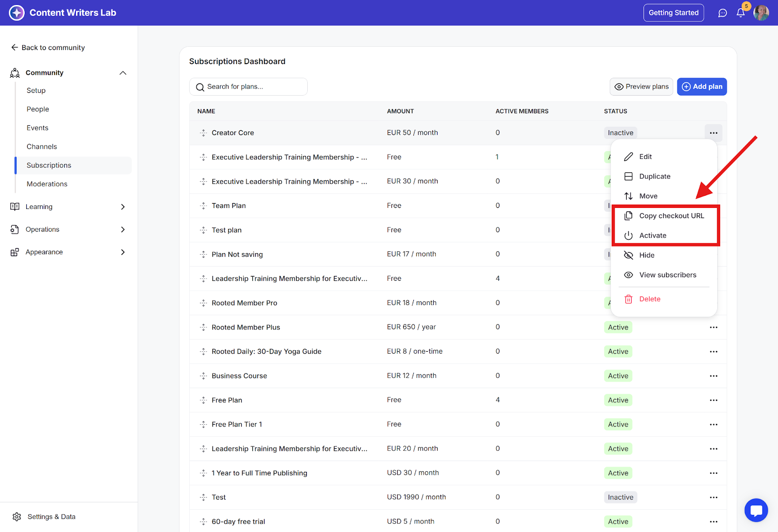This screenshot has width=778, height=532.
Task: Open the live chat support bubble
Action: pos(756,510)
